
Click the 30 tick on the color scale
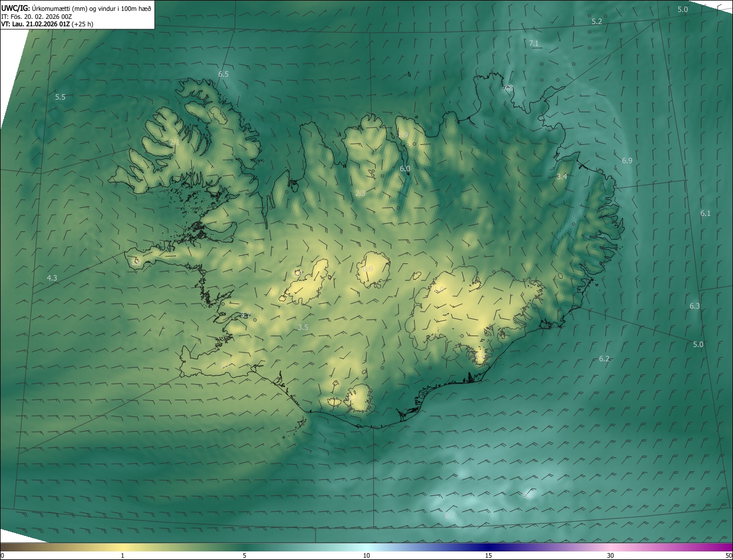click(610, 556)
